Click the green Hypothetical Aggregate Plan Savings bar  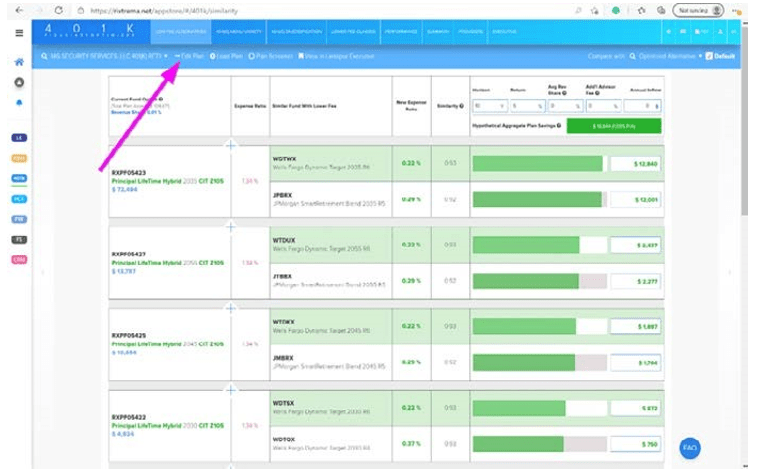[x=604, y=126]
